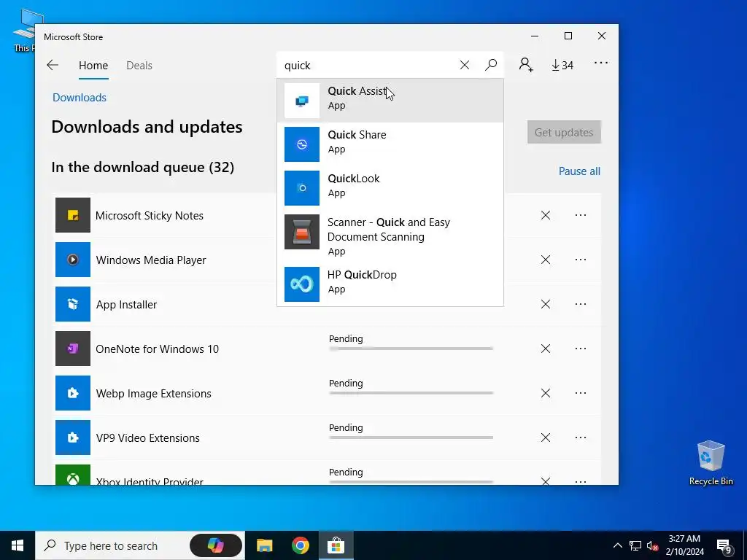Click the magnifier search icon

491,65
